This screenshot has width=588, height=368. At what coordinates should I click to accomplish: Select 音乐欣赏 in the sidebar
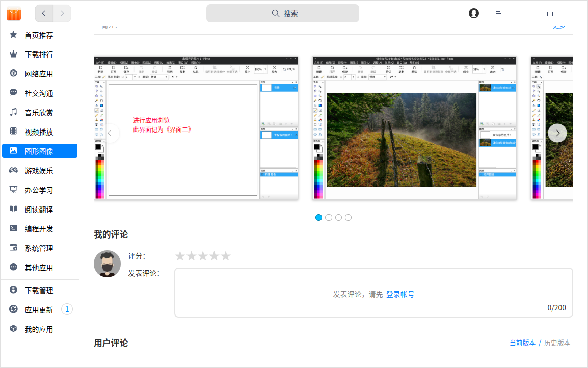39,113
